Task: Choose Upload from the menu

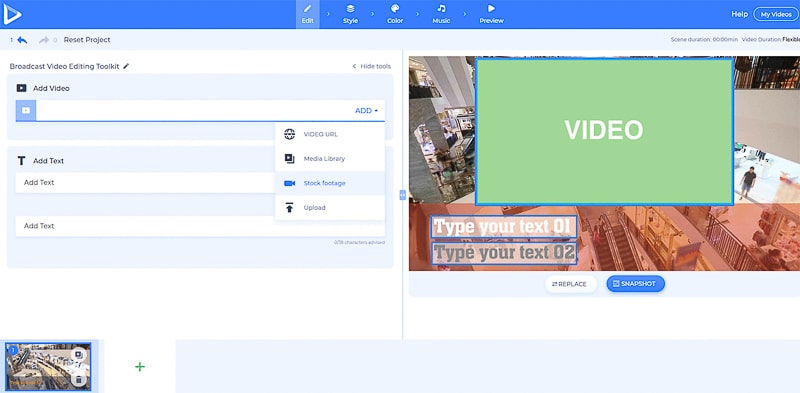Action: coord(330,208)
